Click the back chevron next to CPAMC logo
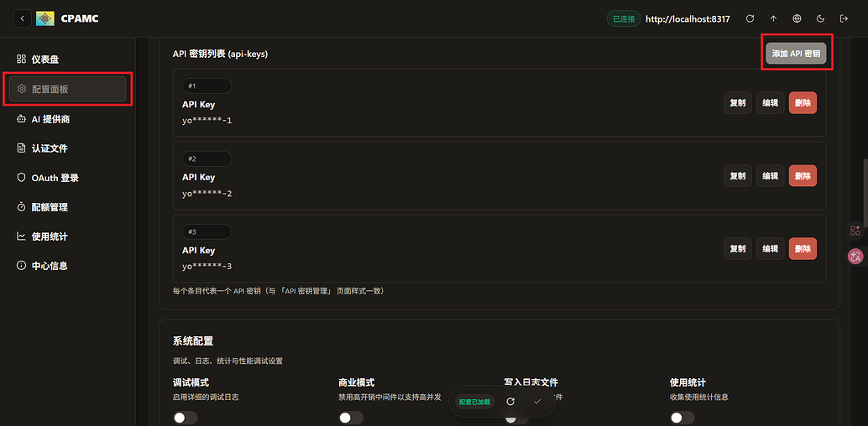 [x=22, y=18]
